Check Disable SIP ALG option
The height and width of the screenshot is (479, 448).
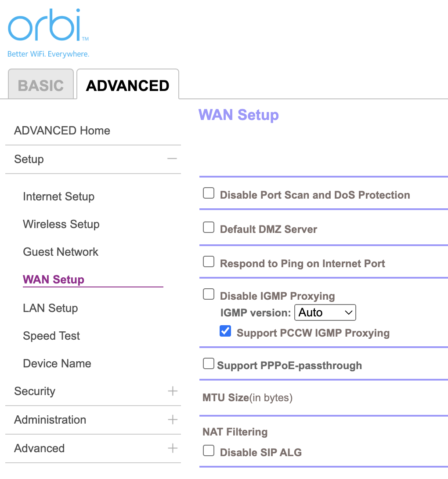click(x=209, y=450)
